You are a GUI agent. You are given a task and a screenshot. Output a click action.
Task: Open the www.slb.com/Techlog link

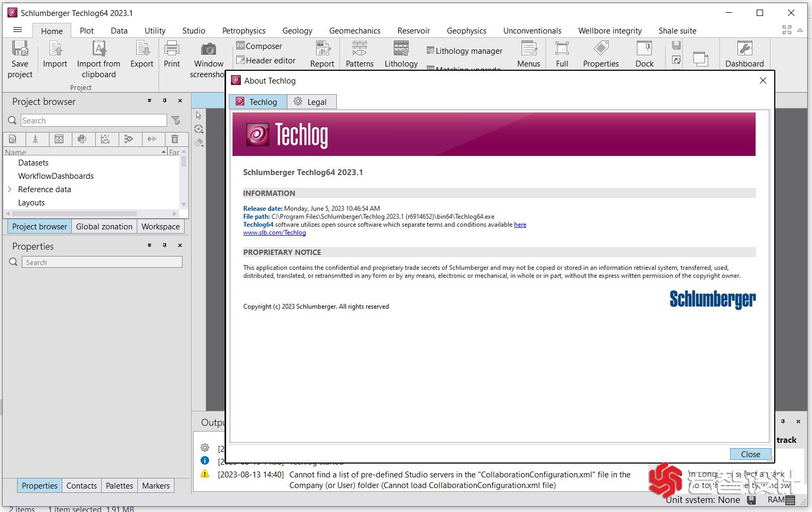[275, 233]
